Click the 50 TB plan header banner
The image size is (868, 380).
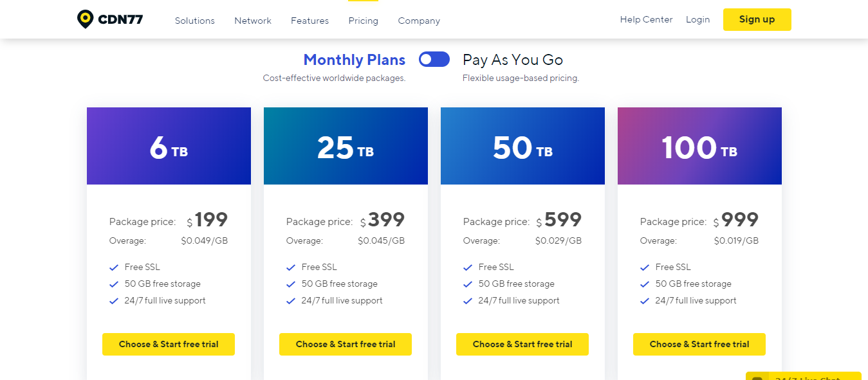[x=522, y=147]
